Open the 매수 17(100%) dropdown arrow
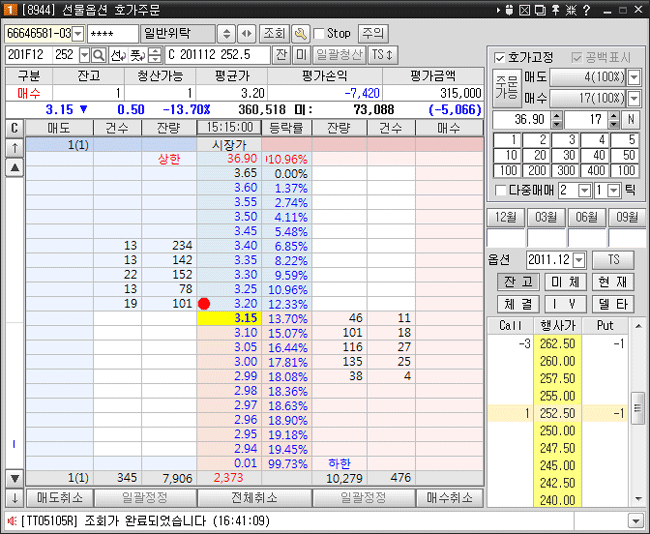Image resolution: width=650 pixels, height=534 pixels. click(633, 98)
